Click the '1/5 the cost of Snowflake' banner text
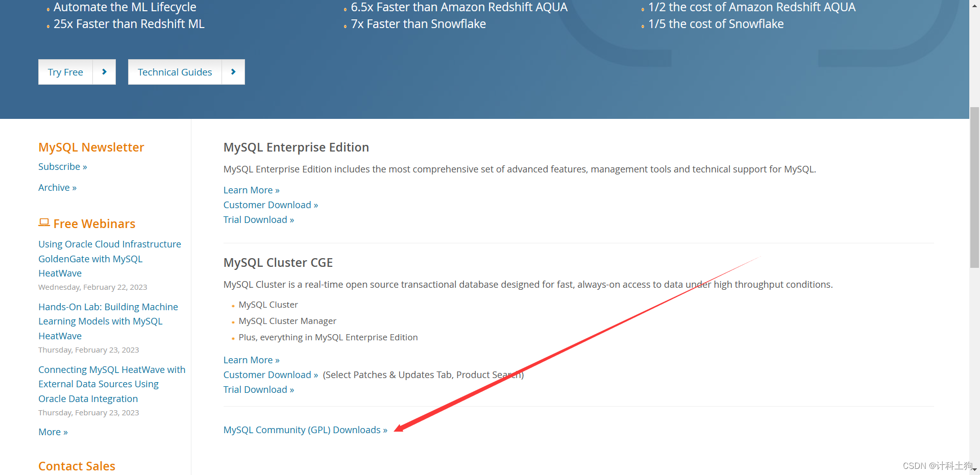The image size is (980, 475). 716,24
